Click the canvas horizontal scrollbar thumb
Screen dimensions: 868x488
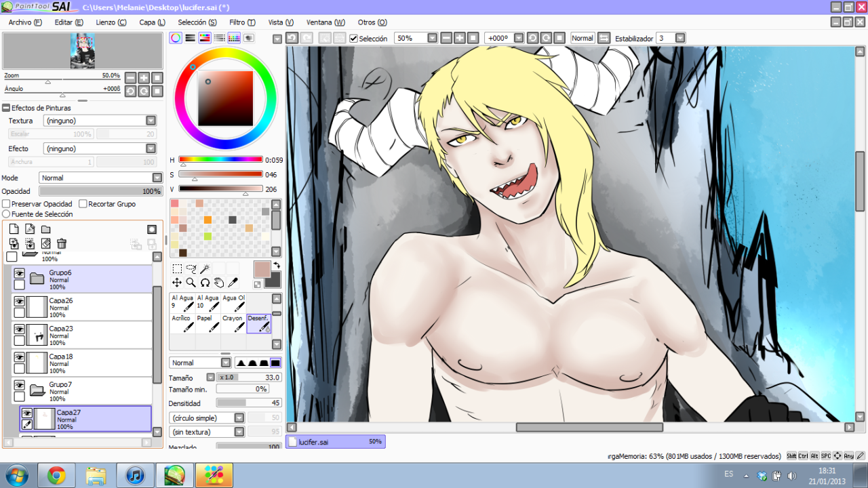[589, 427]
